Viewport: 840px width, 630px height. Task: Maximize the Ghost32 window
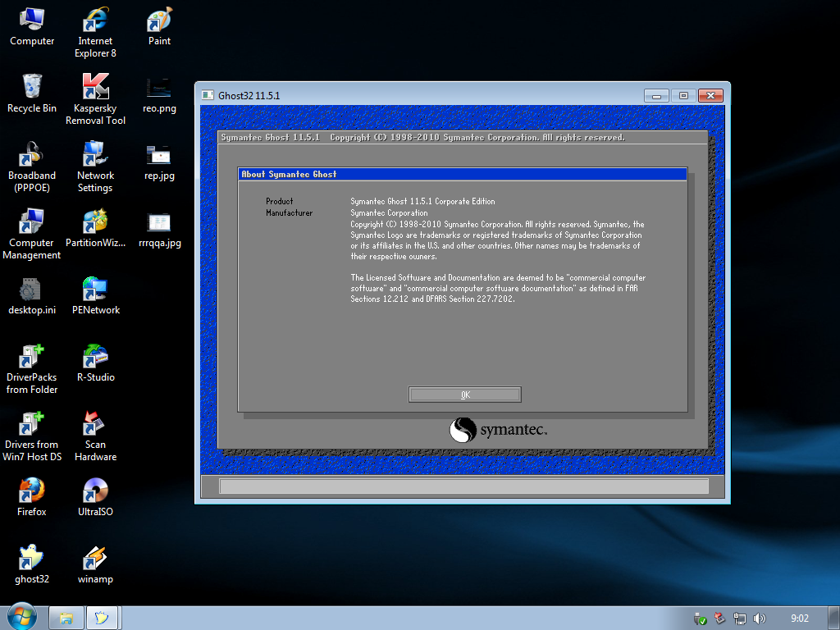683,95
